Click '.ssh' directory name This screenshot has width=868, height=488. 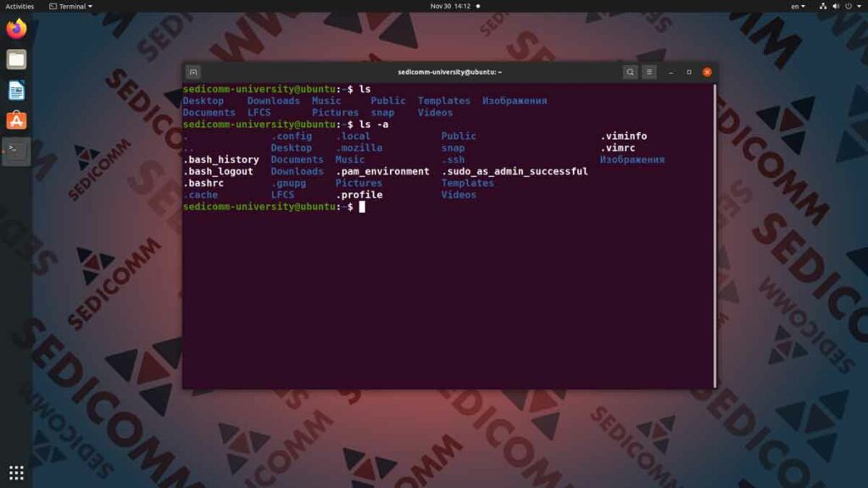pos(453,160)
